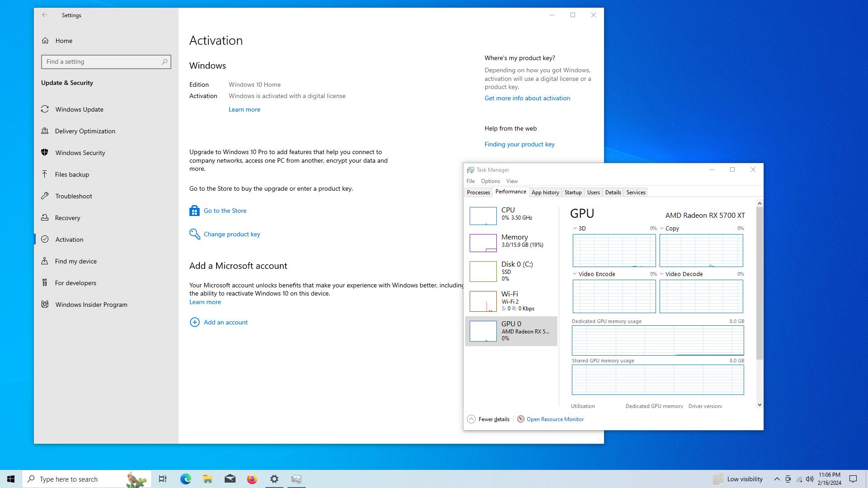Screen dimensions: 868x488
Task: Select the Memory performance thumbnail graph
Action: point(483,243)
